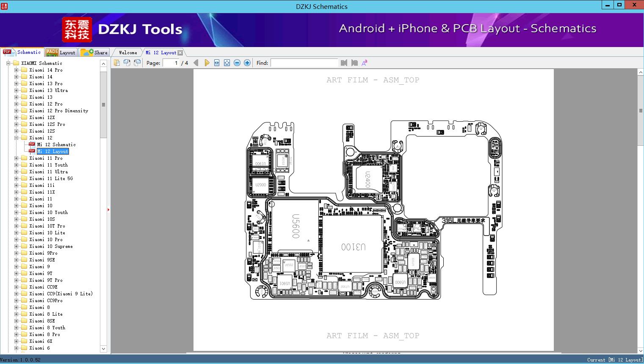Switch to the PADS Layout tab
This screenshot has height=364, width=644.
(61, 53)
